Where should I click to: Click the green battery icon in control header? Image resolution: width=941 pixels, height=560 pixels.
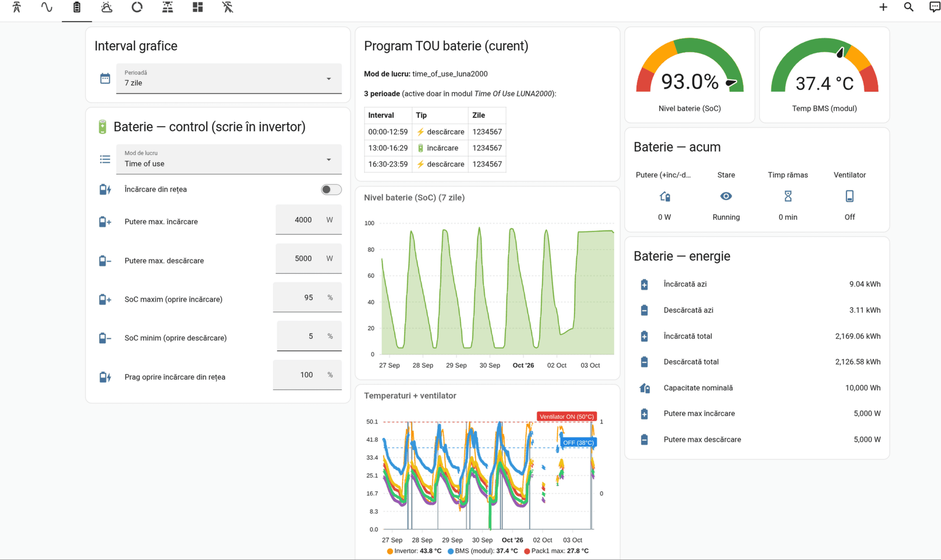102,127
